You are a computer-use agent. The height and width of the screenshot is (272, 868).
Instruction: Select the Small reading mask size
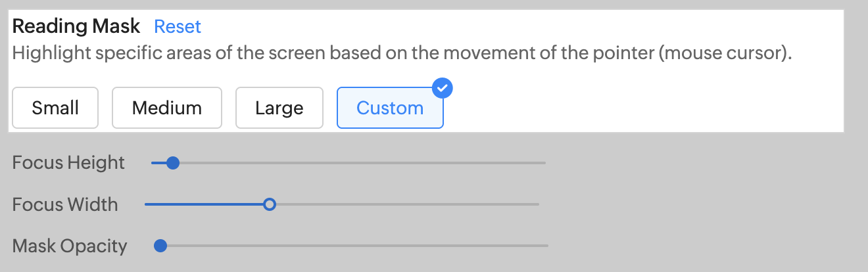(55, 108)
